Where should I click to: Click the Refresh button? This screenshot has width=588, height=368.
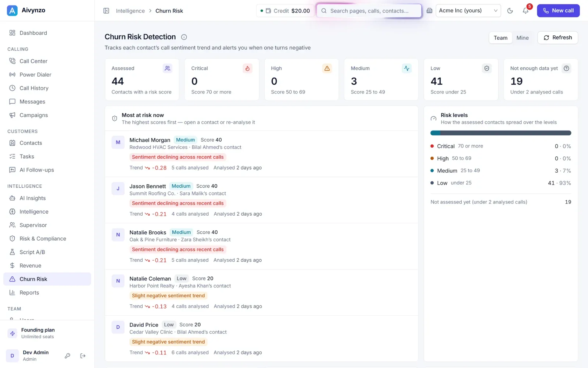557,38
